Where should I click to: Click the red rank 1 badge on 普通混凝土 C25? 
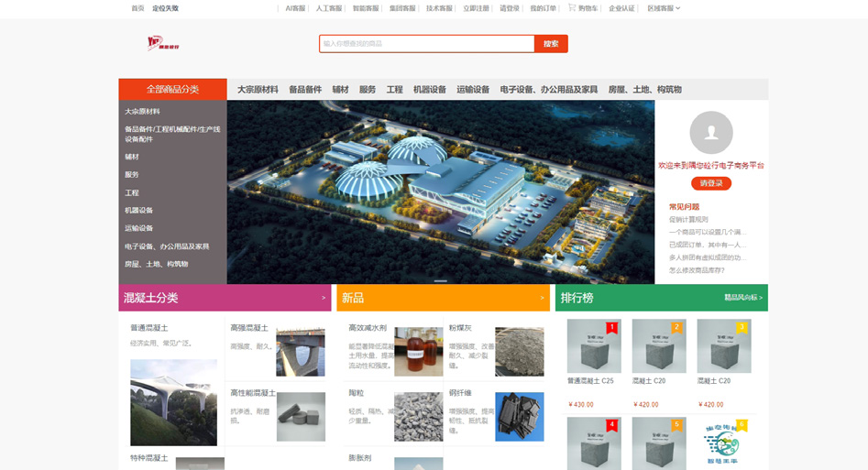coord(611,327)
